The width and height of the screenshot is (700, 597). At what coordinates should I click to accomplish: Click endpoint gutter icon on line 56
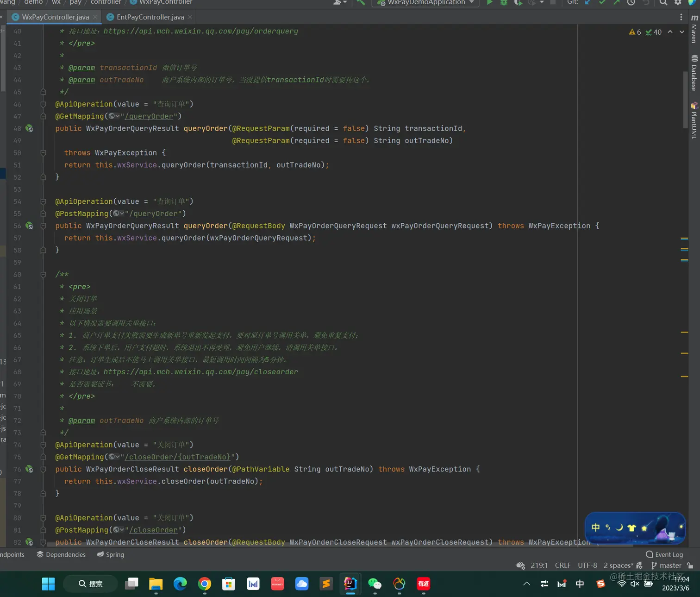[29, 226]
